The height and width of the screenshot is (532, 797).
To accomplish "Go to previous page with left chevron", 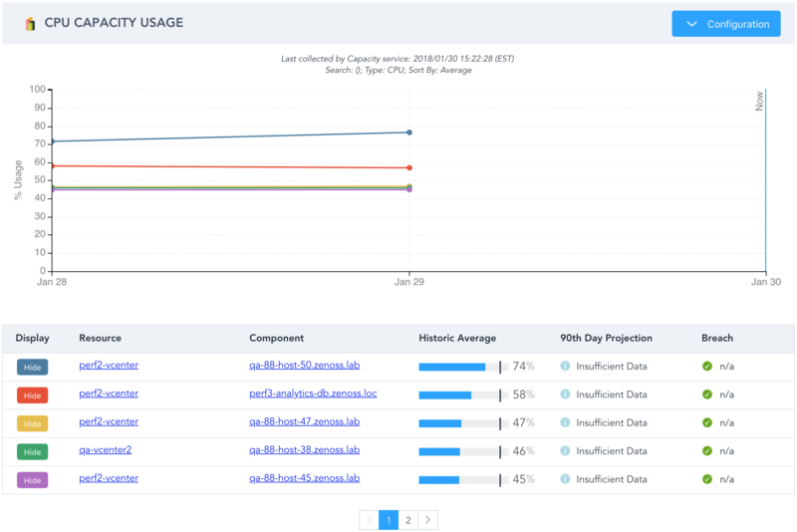I will point(369,520).
